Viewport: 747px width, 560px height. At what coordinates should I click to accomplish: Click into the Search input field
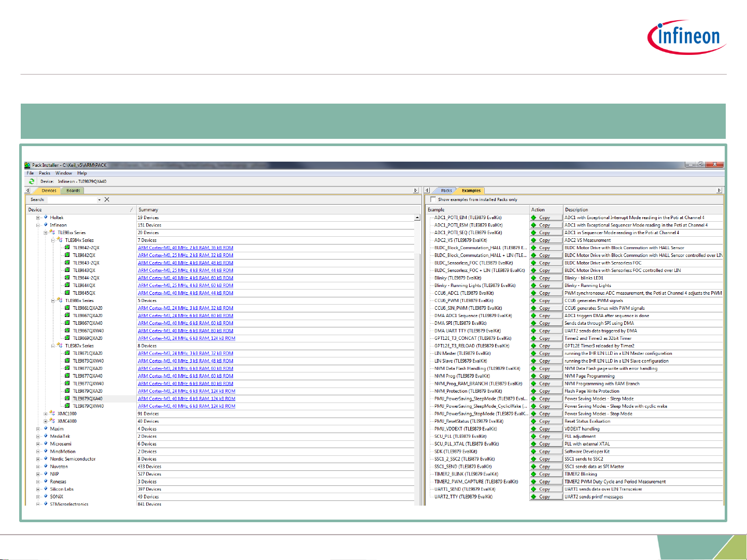pos(72,199)
